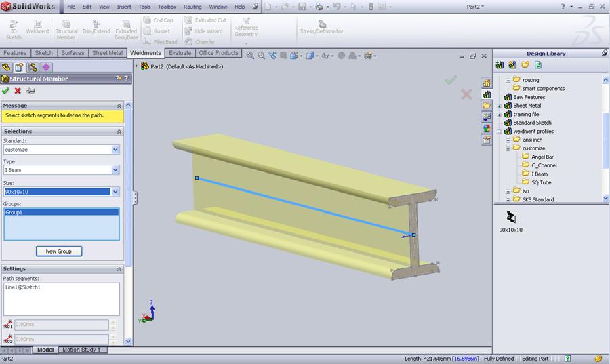The height and width of the screenshot is (364, 610).
Task: Expand the ansi inch folder
Action: 508,140
